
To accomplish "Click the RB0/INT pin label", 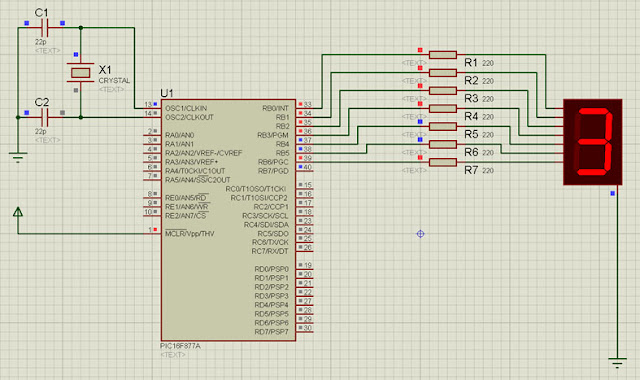I will 276,109.
